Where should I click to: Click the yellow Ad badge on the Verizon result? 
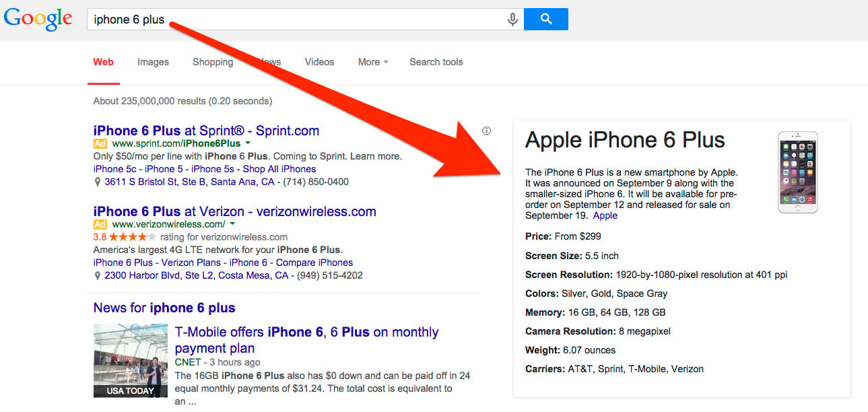tap(102, 224)
